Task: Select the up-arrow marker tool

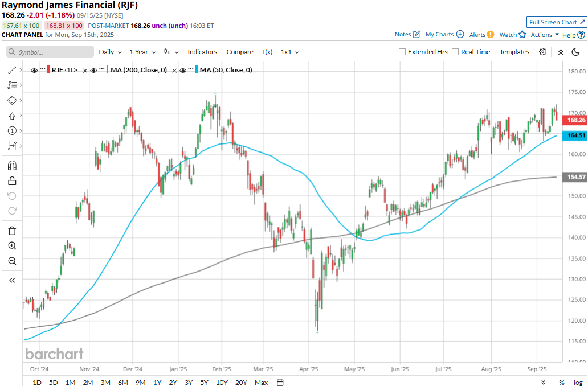Action: pos(12,116)
